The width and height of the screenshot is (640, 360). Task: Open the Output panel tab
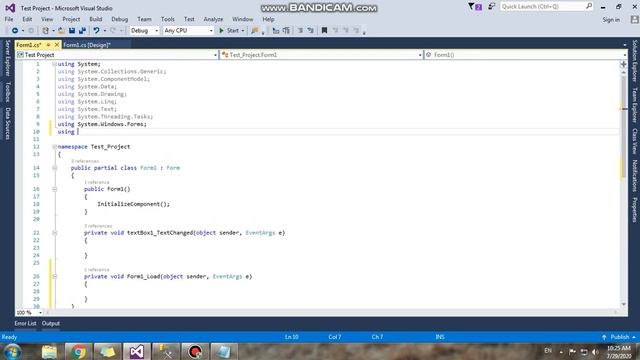pyautogui.click(x=51, y=323)
